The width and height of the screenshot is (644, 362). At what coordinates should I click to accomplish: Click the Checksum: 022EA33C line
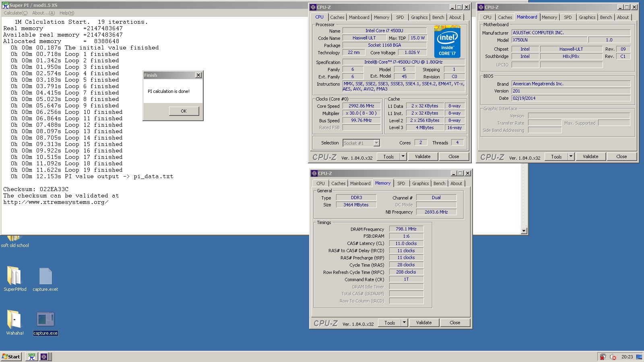point(36,189)
